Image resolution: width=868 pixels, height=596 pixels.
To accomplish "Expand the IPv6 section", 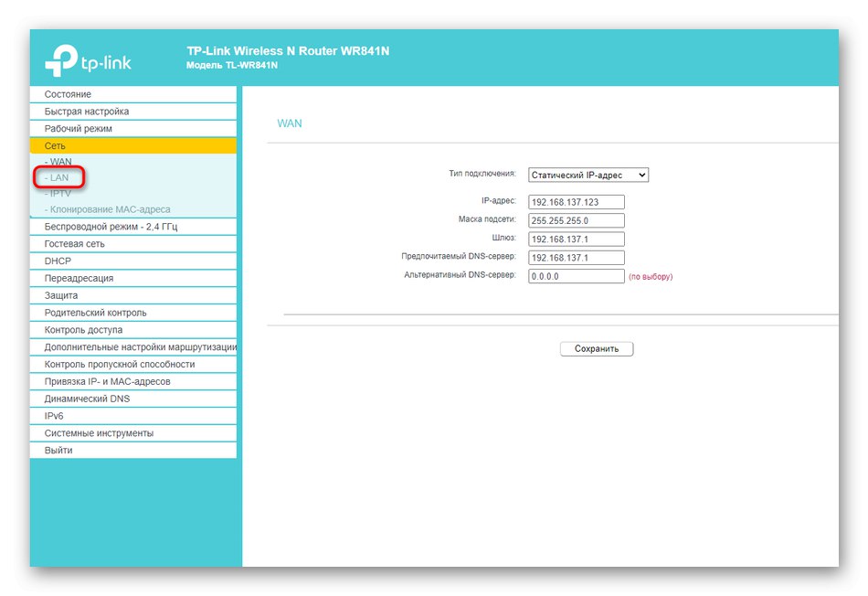I will tap(132, 415).
